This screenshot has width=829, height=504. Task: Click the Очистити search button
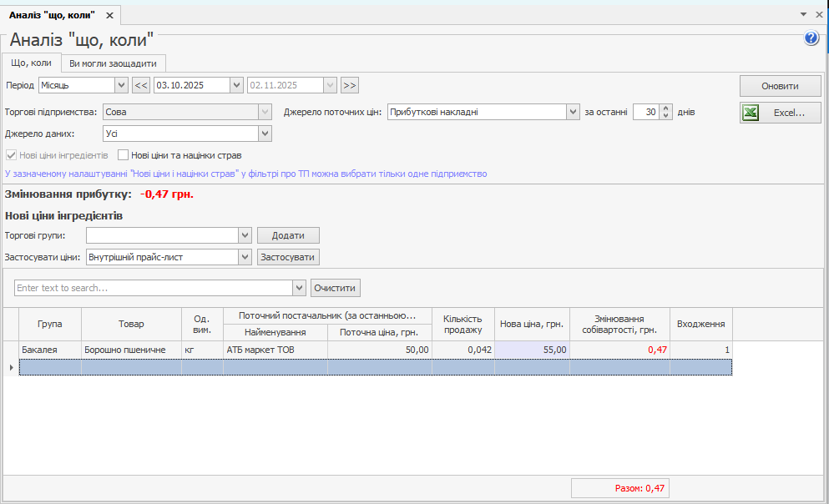click(x=336, y=288)
